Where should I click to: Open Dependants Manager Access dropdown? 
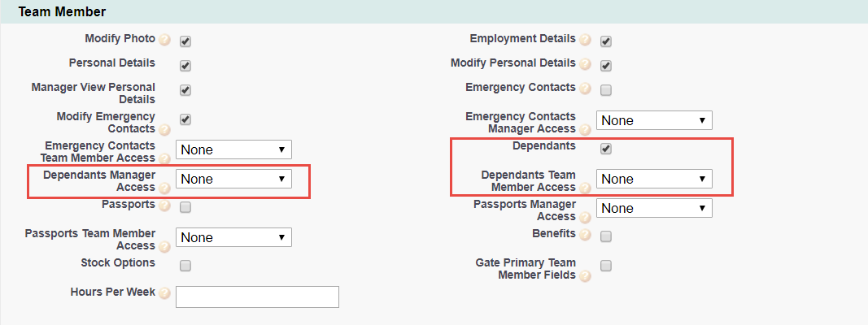tap(233, 179)
